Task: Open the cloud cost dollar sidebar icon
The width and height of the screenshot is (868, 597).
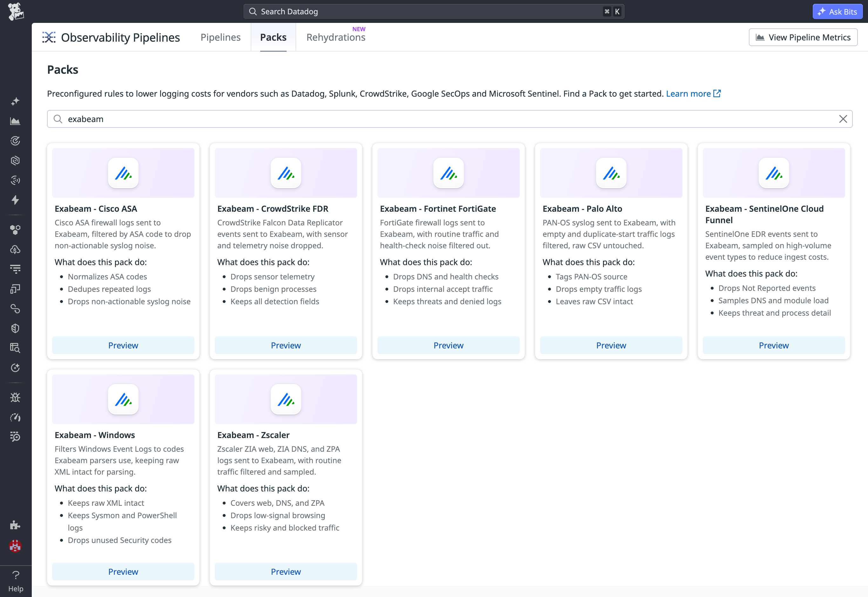Action: tap(15, 250)
